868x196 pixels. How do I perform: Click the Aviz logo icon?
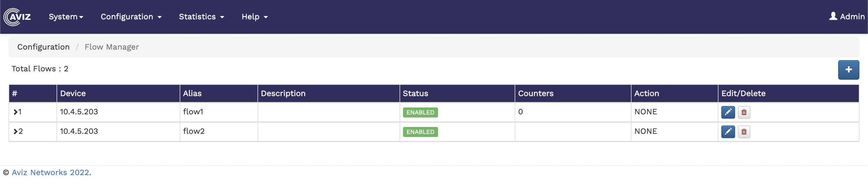(17, 17)
